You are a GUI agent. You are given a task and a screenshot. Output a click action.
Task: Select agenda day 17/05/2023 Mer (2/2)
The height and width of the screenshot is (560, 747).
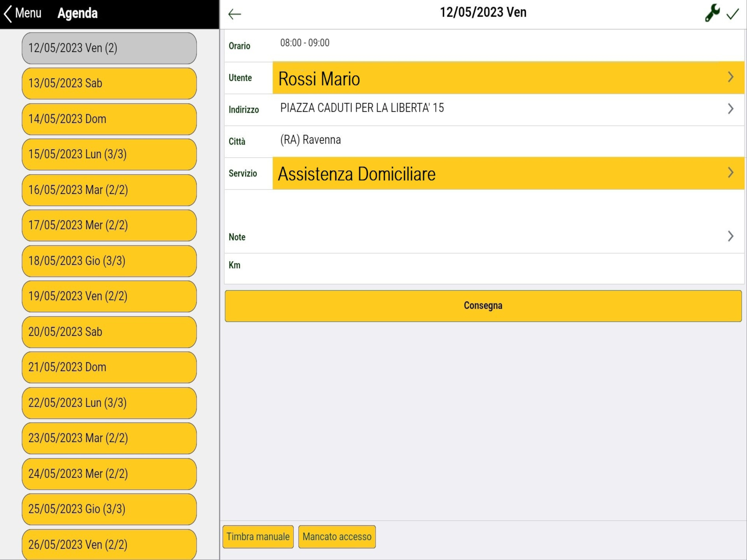pos(109,225)
